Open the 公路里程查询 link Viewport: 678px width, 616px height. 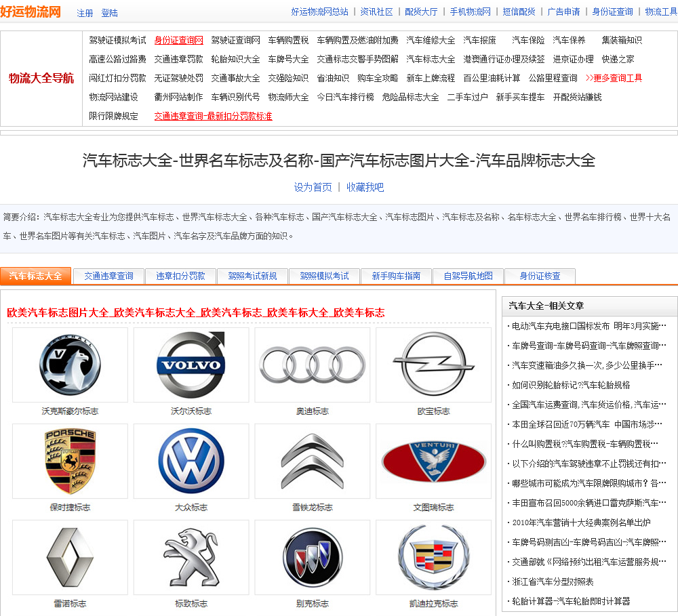click(553, 78)
